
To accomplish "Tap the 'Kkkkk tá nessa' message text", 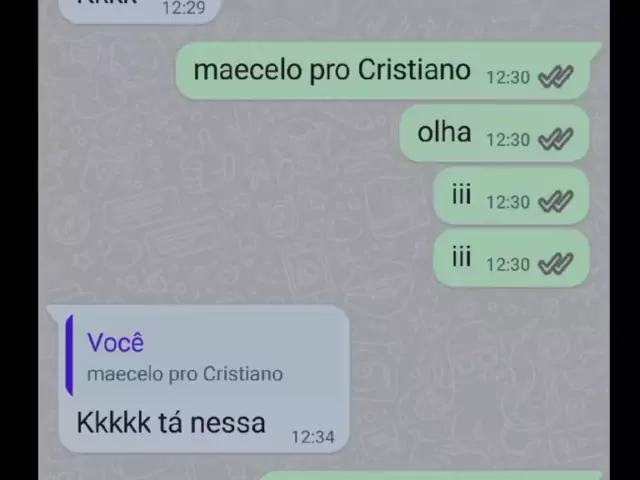I will click(171, 422).
